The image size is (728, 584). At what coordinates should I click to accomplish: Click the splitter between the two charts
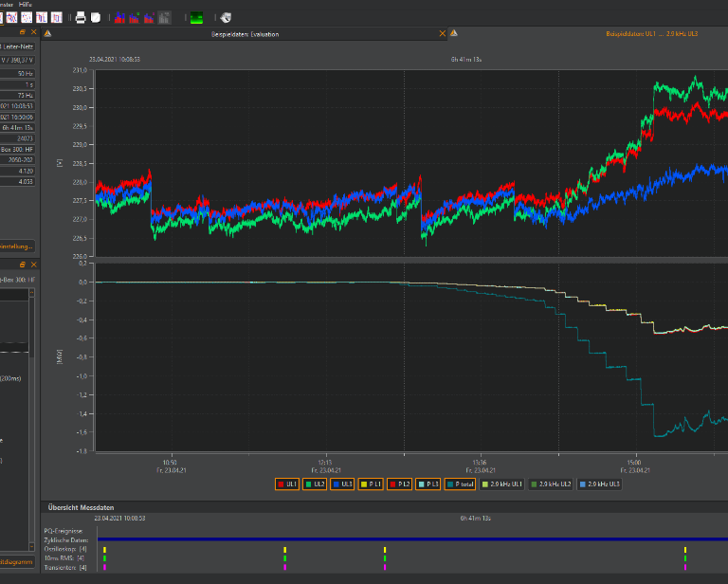click(411, 259)
